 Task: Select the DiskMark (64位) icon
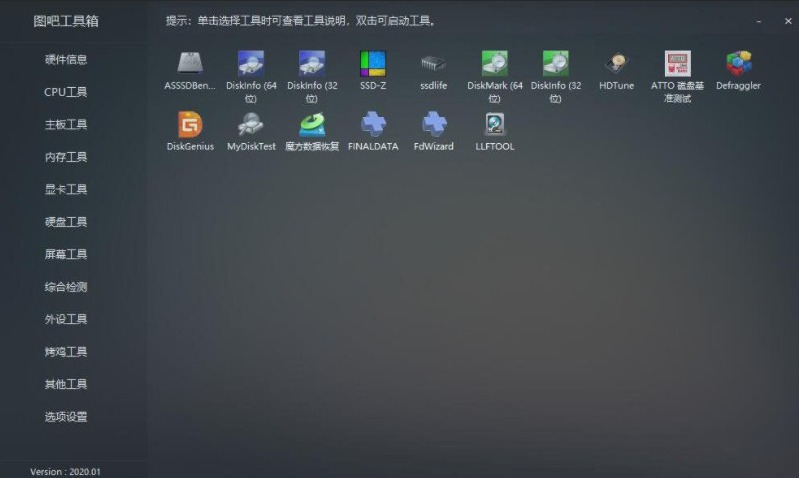pyautogui.click(x=495, y=64)
